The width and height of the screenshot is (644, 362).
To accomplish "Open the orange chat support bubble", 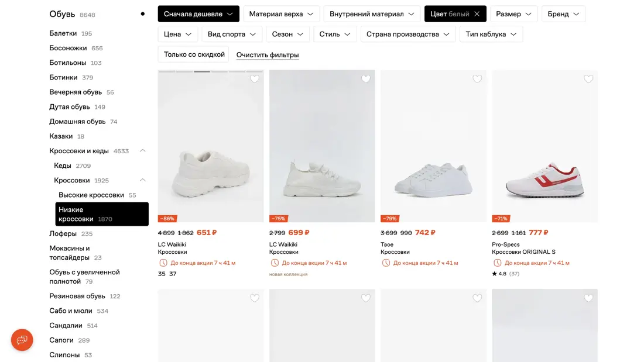I will (x=22, y=340).
